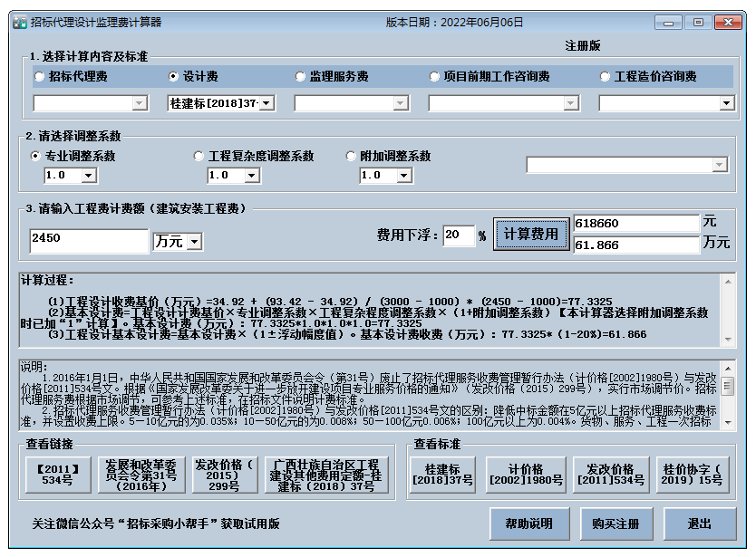
Task: Enable the 工程复杂度调整系数 option
Action: [199, 155]
